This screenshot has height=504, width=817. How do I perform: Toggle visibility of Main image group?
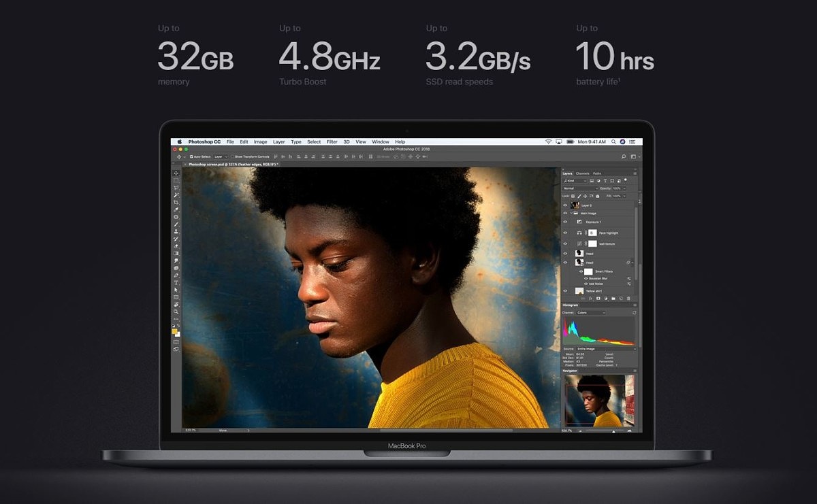click(565, 214)
